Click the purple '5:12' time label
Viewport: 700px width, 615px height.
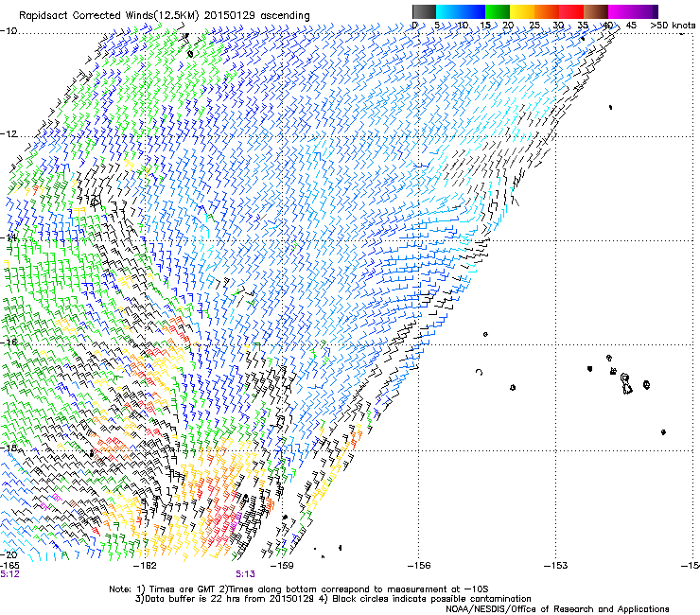click(x=9, y=574)
